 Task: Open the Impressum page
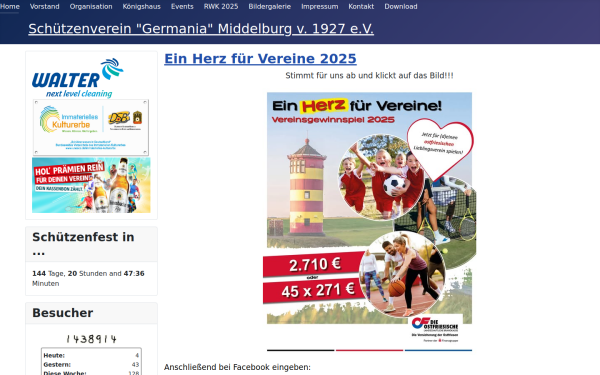[x=320, y=7]
